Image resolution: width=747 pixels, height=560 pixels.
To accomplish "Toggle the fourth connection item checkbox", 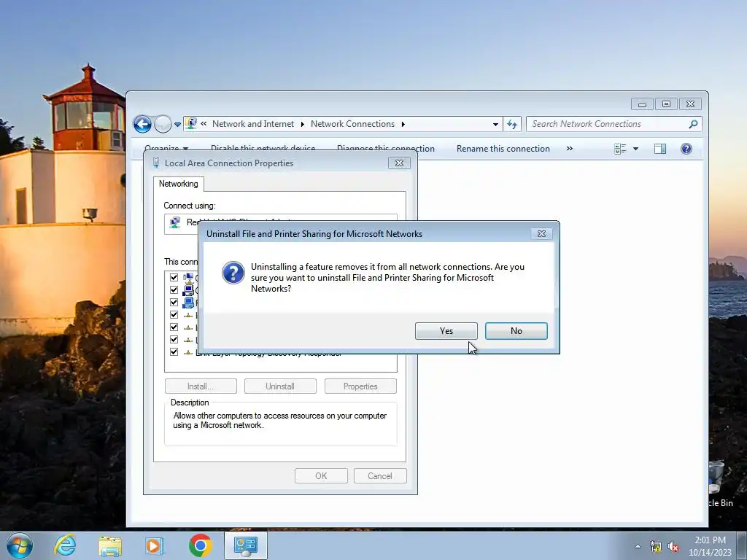I will [x=174, y=314].
